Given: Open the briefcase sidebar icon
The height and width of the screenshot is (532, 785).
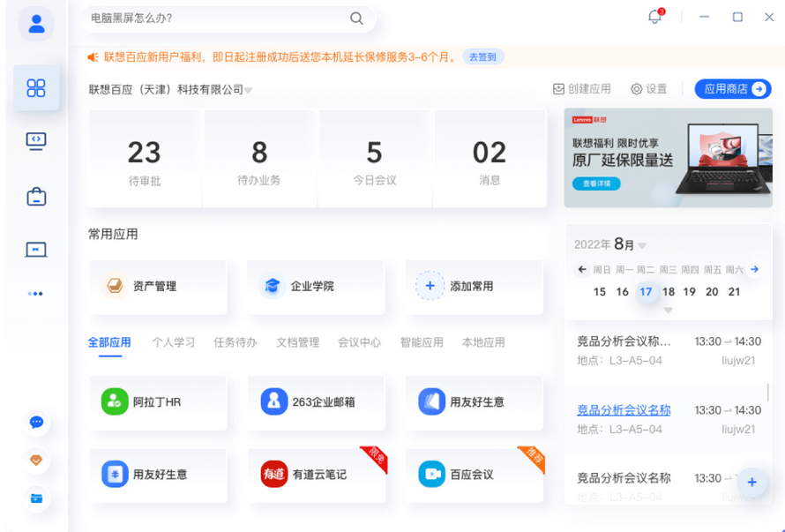Looking at the screenshot, I should (x=36, y=197).
